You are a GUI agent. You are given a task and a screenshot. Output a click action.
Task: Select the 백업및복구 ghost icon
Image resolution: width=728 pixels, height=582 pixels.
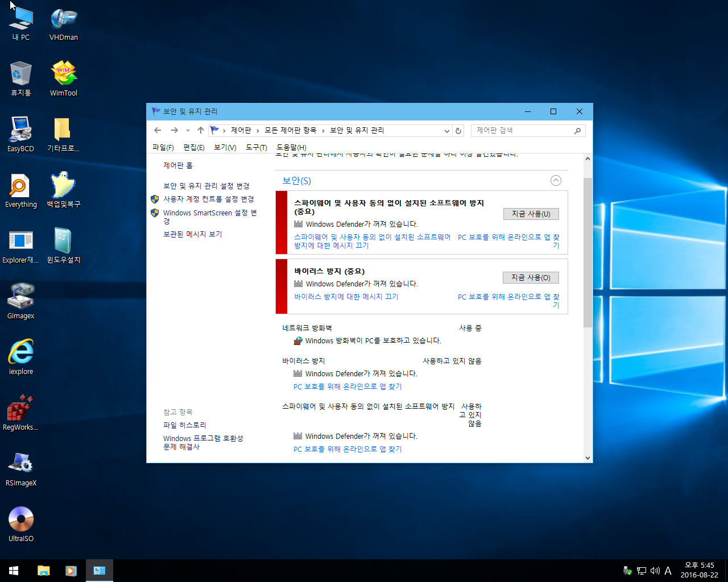[64, 190]
